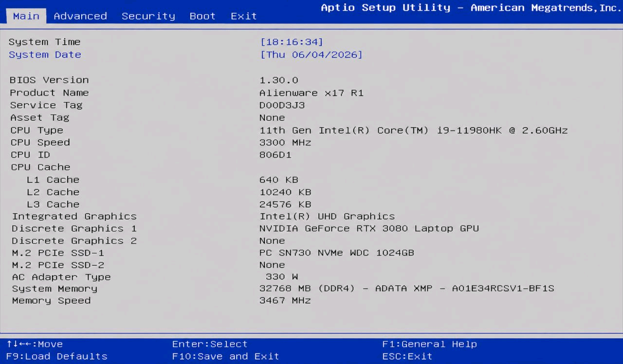Image resolution: width=623 pixels, height=364 pixels.
Task: Select the Service Tag label
Action: 46,105
